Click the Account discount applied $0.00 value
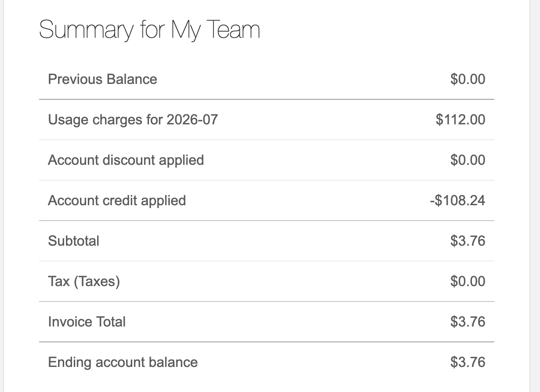540x392 pixels. click(x=468, y=160)
